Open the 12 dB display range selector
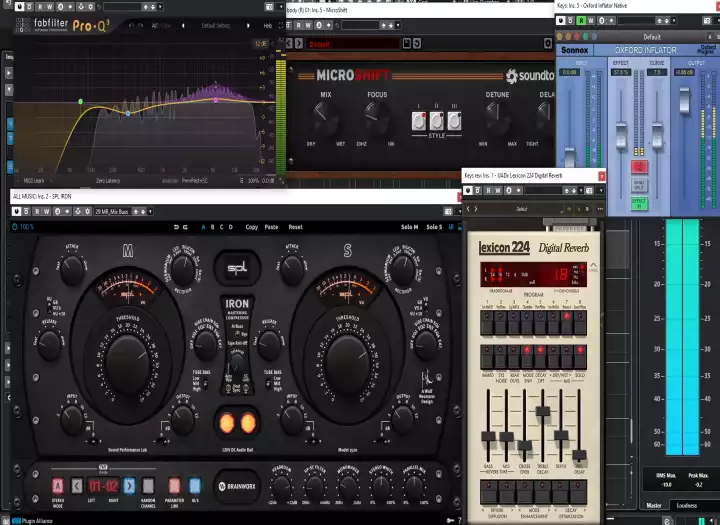The height and width of the screenshot is (525, 720). point(260,44)
